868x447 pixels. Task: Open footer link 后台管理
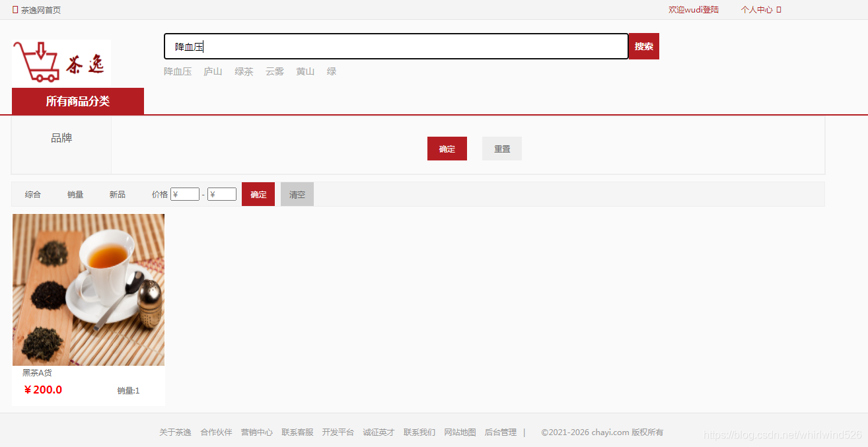pyautogui.click(x=501, y=432)
